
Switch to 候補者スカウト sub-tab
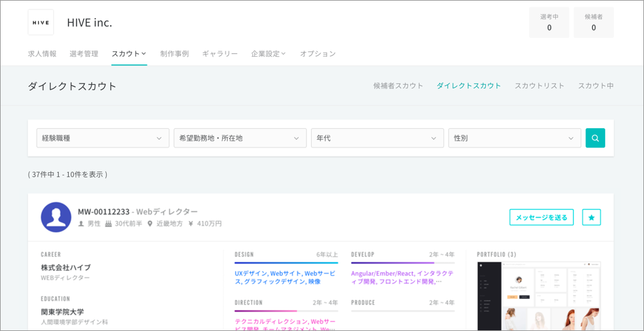point(398,86)
